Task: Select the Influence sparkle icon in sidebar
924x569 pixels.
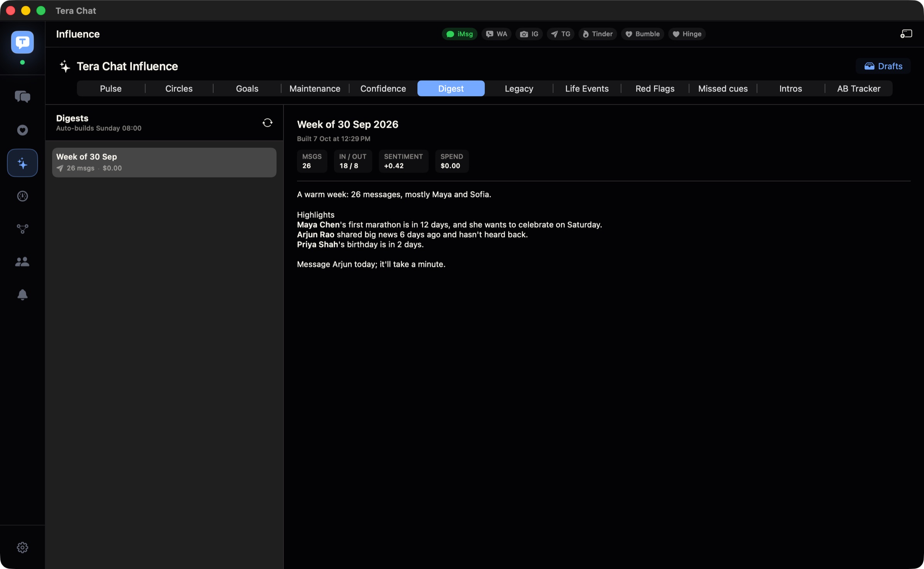Action: 22,163
